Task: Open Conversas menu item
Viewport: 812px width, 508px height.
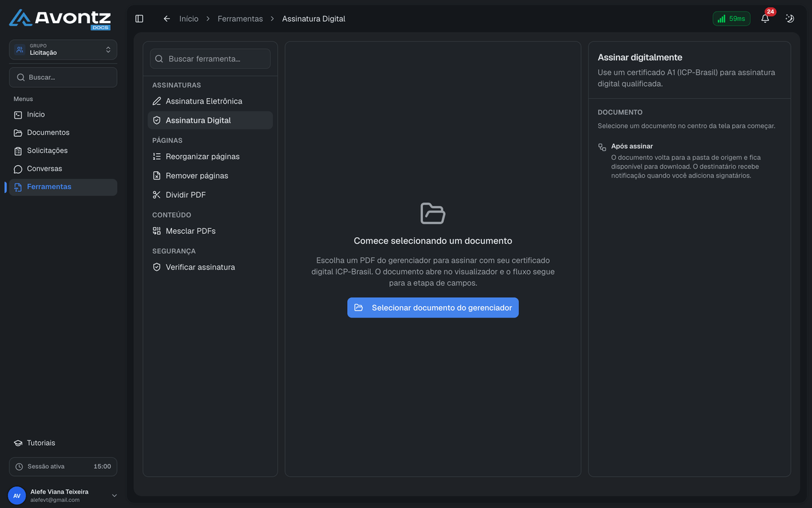Action: point(63,169)
